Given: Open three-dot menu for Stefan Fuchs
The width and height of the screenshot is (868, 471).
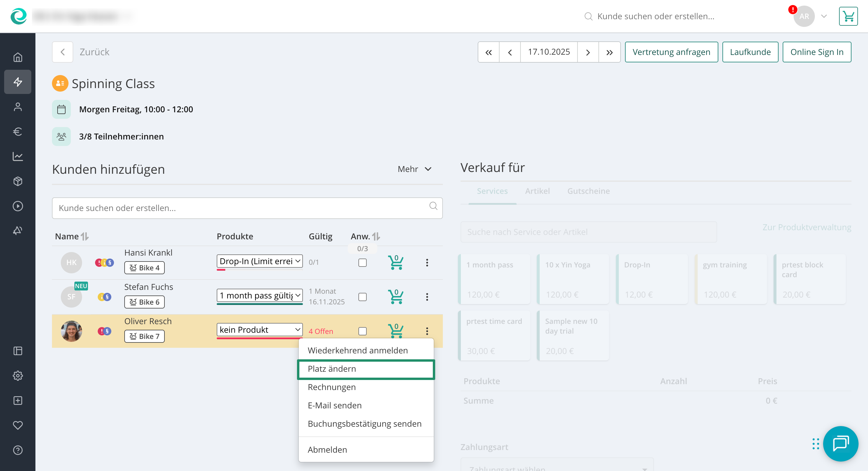Looking at the screenshot, I should coord(427,297).
